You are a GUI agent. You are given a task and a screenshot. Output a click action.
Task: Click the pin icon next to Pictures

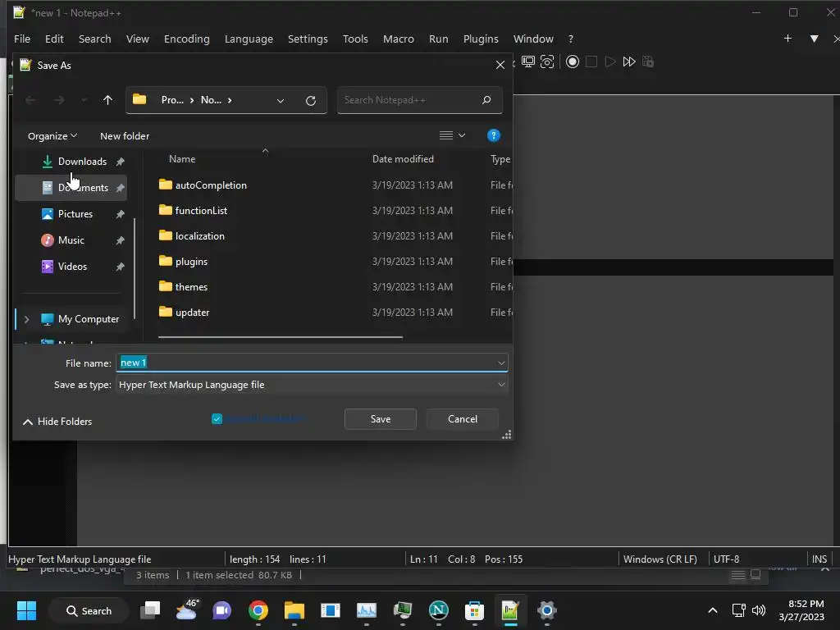(x=120, y=214)
